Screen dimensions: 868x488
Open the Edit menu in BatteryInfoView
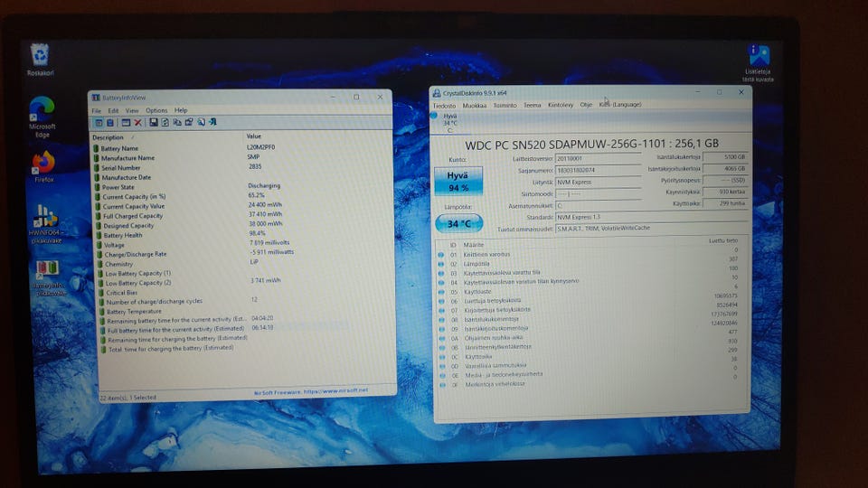tap(114, 110)
